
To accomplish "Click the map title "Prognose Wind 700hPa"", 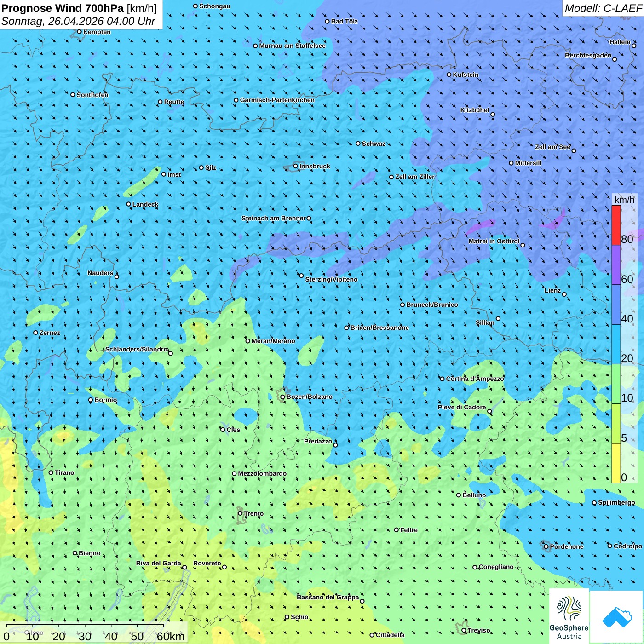I will click(x=63, y=8).
